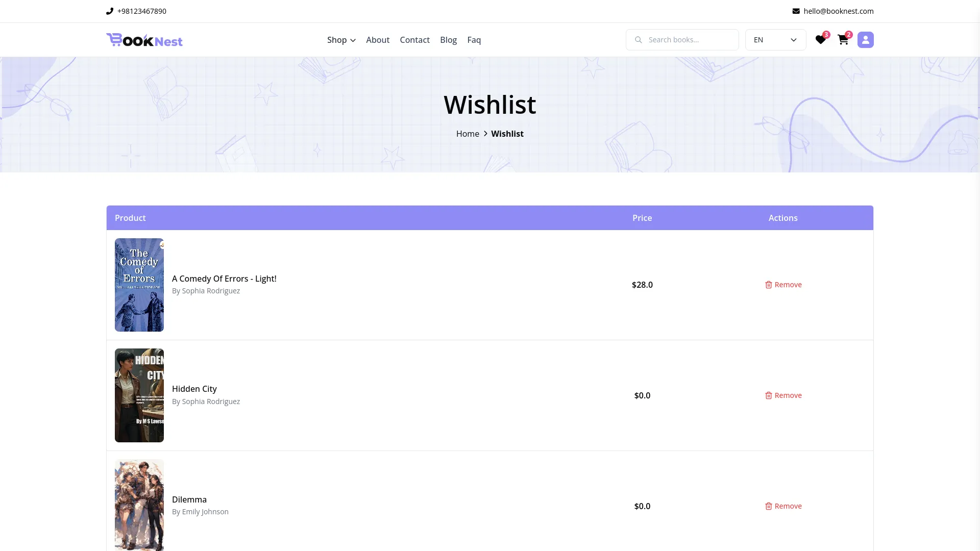Open the Contact menu item
Image resolution: width=980 pixels, height=551 pixels.
coord(414,40)
